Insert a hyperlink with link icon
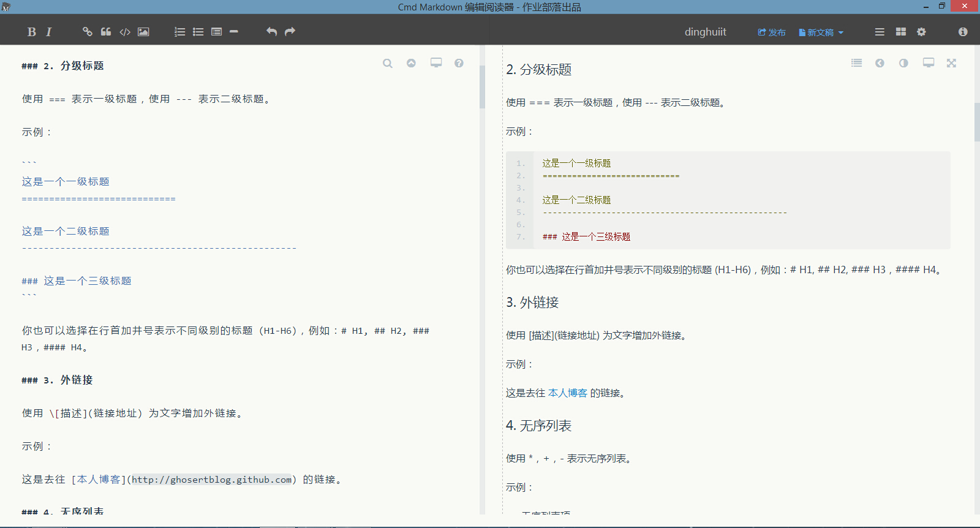Screen dimensions: 980x528 (x=88, y=32)
